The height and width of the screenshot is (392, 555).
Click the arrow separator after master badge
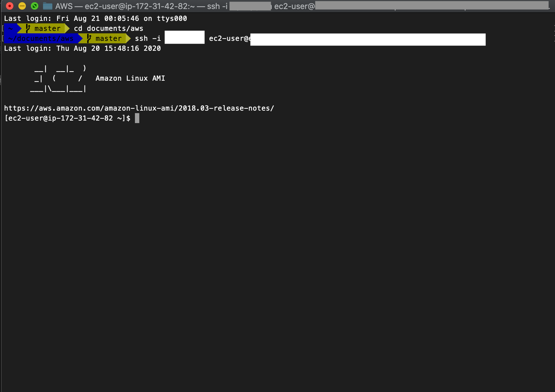67,28
